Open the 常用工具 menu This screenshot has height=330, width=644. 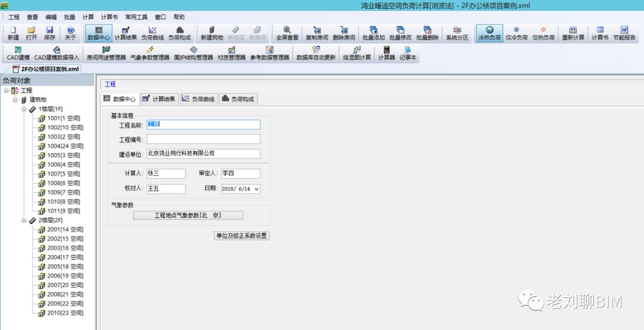click(x=137, y=17)
